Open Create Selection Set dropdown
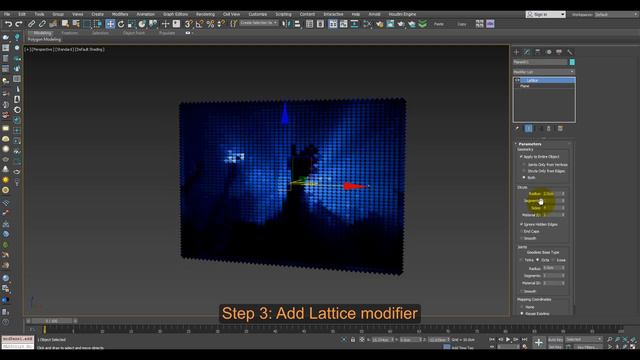The width and height of the screenshot is (640, 360). pos(259,23)
